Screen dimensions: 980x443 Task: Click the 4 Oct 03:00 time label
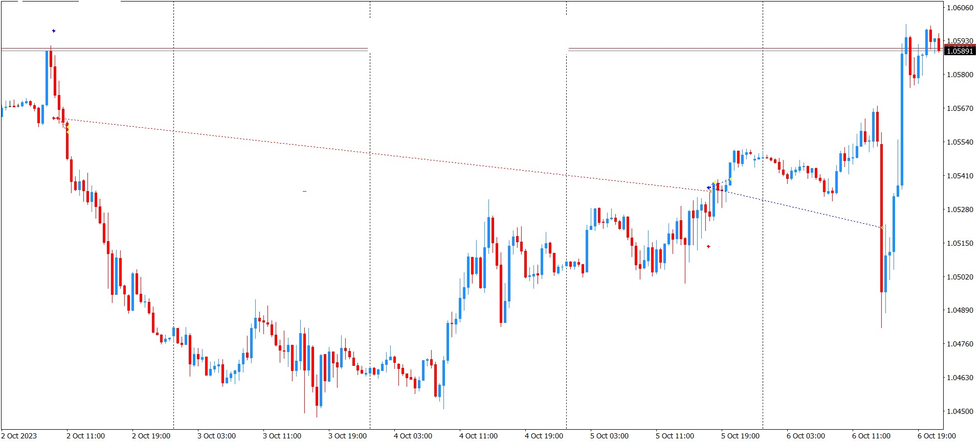413,436
